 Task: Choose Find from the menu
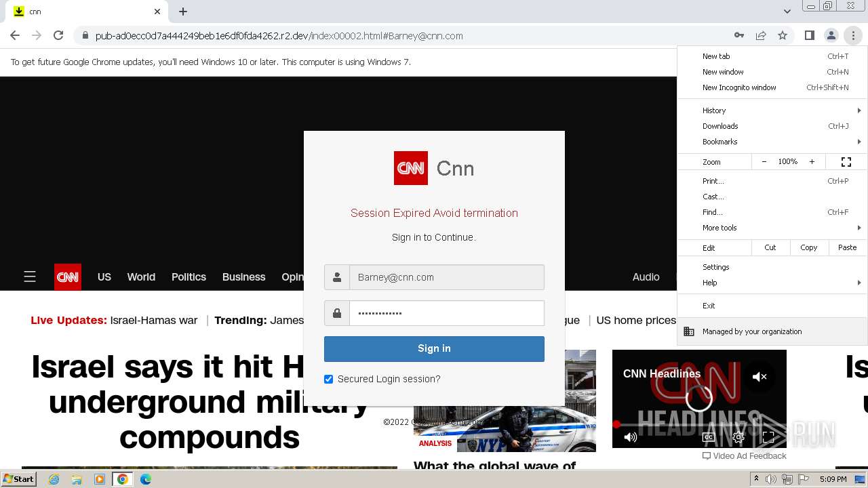click(x=772, y=212)
